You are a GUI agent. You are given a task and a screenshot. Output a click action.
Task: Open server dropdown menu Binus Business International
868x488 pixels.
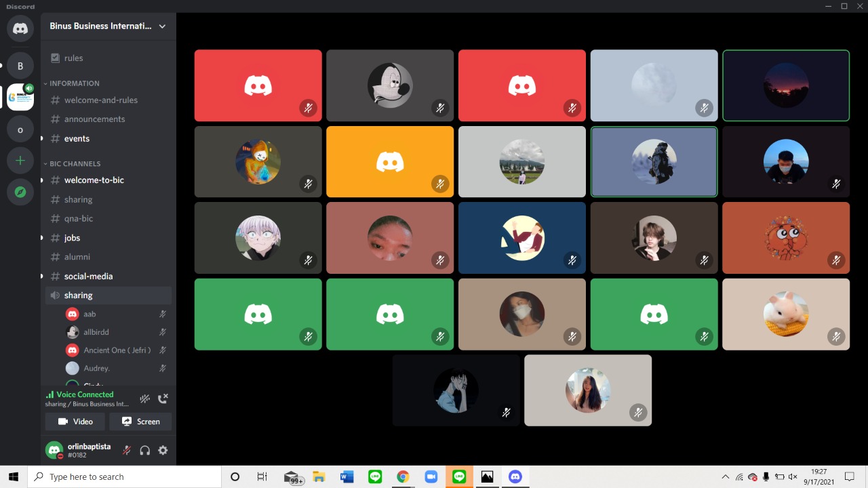click(x=108, y=26)
